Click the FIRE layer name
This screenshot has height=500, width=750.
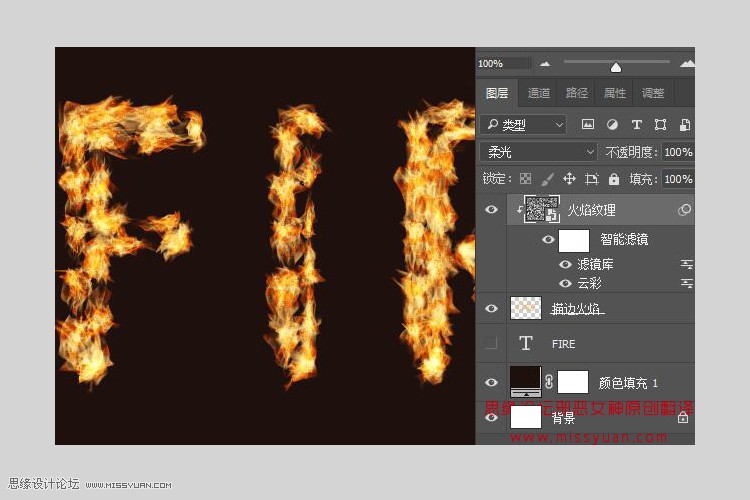pos(563,344)
